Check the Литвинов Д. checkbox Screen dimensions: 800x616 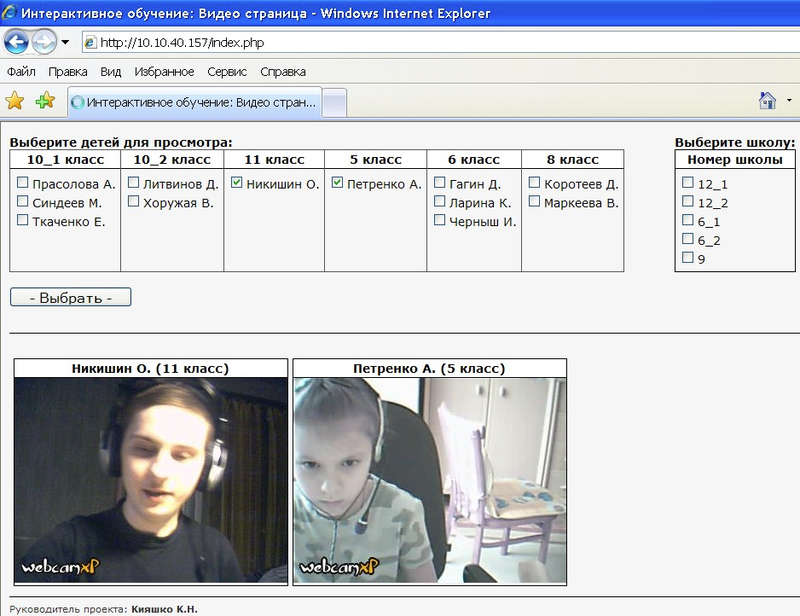pyautogui.click(x=133, y=182)
